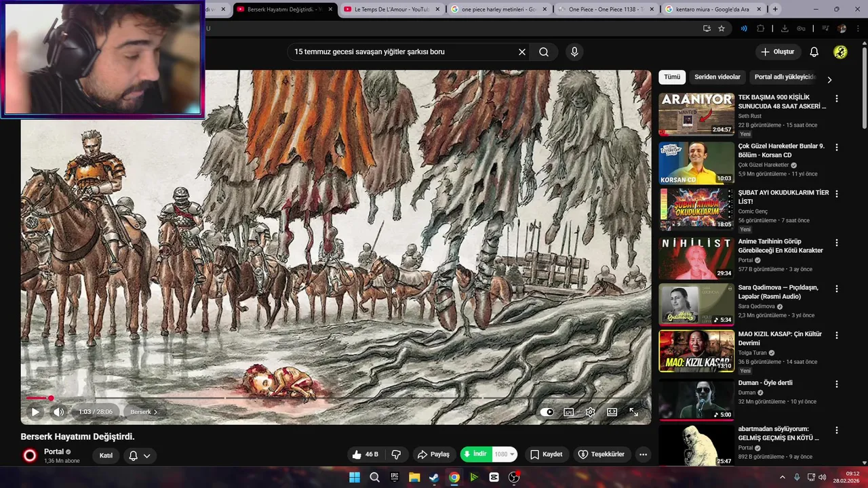
Task: Select the Tümü filter chip
Action: coord(672,77)
